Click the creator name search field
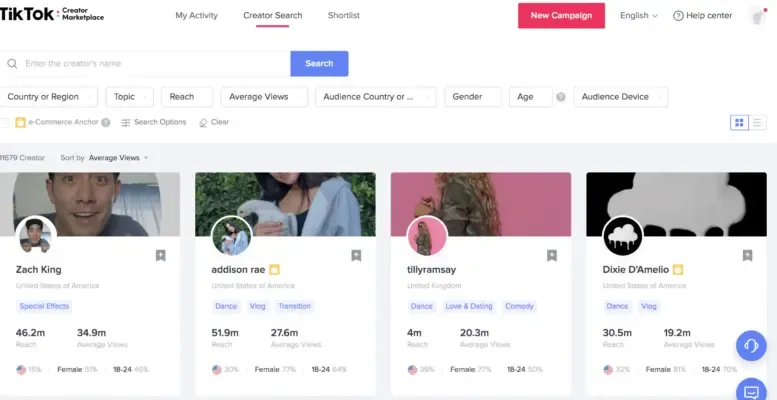Viewport: 777px width, 400px height. click(150, 64)
